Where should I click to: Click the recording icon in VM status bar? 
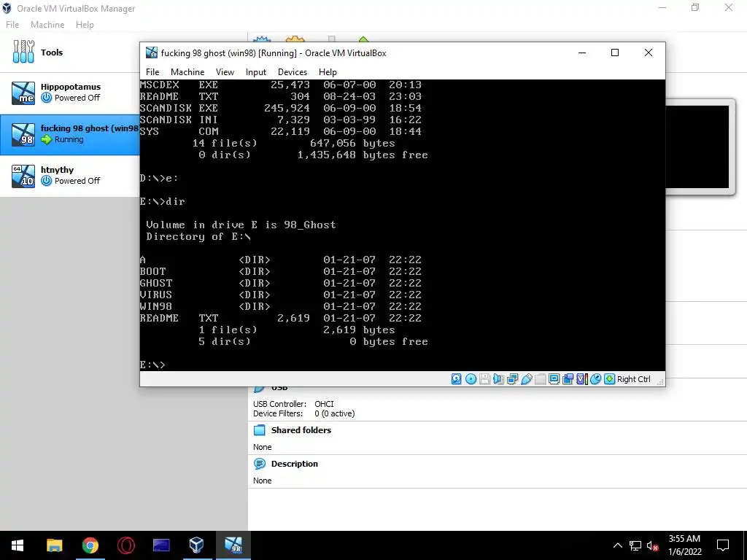[x=568, y=379]
